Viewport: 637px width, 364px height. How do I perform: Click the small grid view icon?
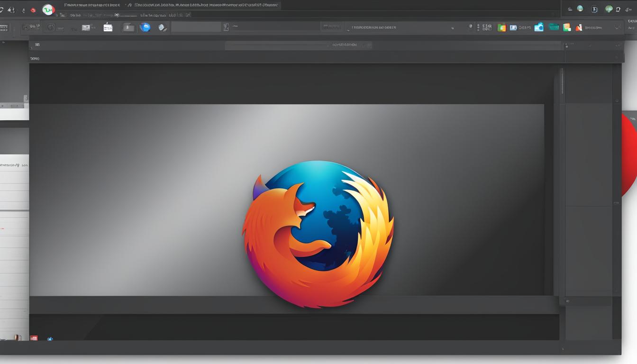tap(487, 27)
